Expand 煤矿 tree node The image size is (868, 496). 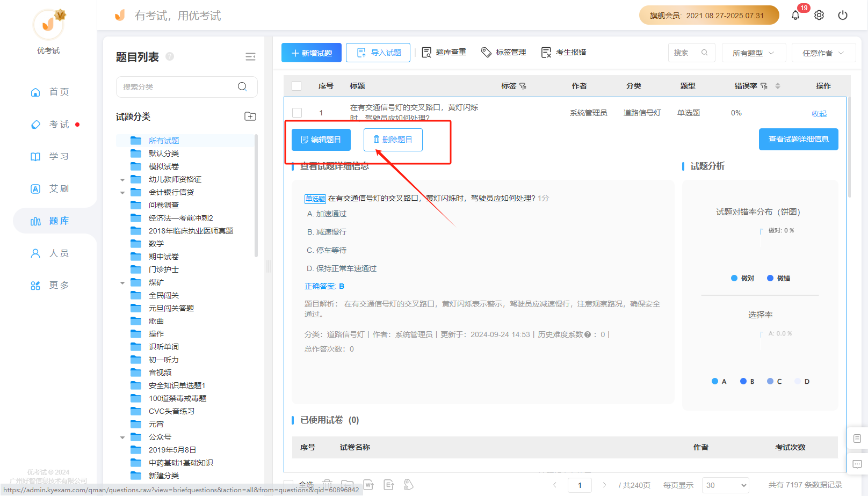pos(122,283)
